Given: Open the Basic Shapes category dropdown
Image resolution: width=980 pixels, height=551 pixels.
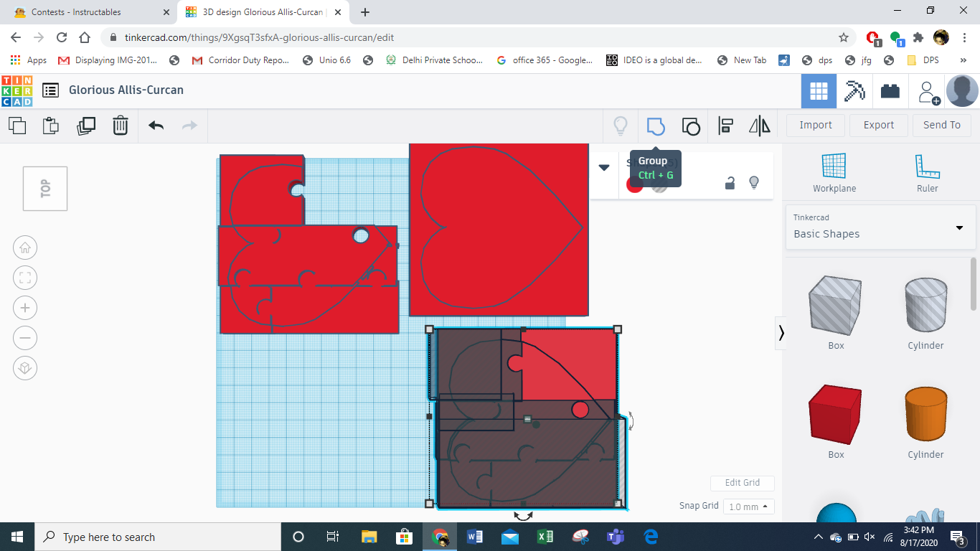Looking at the screenshot, I should point(881,227).
